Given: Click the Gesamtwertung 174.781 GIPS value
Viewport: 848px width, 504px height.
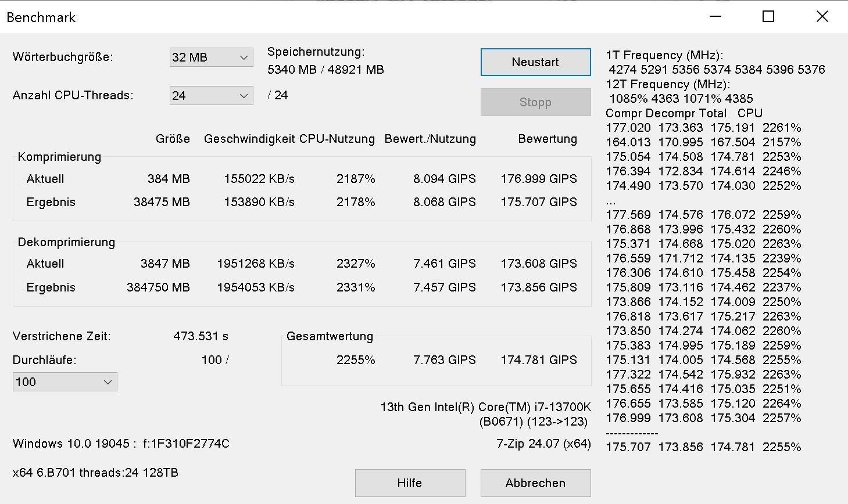Looking at the screenshot, I should coord(538,360).
